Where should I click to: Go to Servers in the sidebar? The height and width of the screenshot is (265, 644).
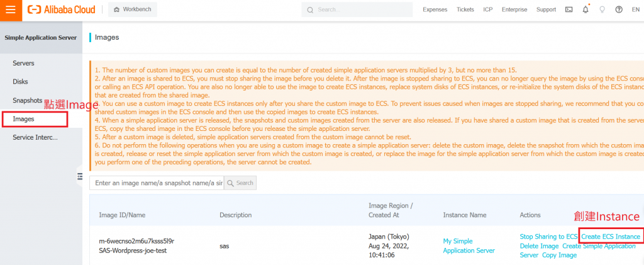point(23,63)
